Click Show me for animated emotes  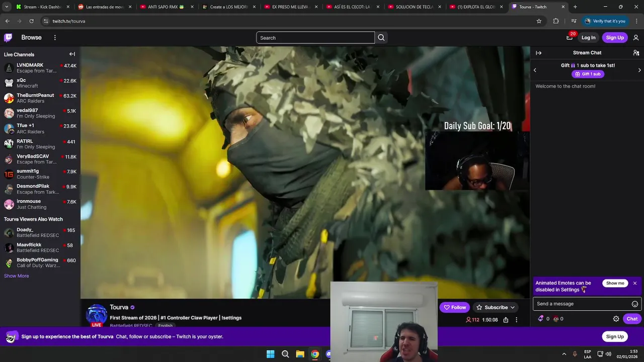[615, 283]
